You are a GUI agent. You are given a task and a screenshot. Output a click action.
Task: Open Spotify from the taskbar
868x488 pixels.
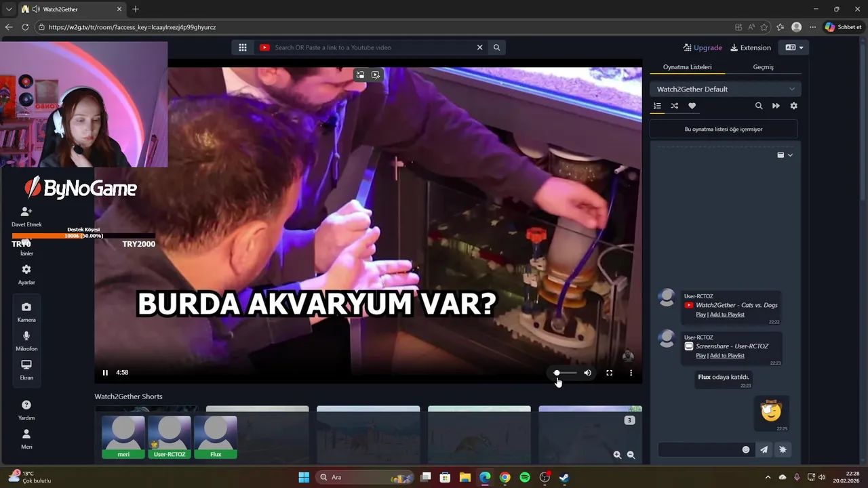[524, 477]
